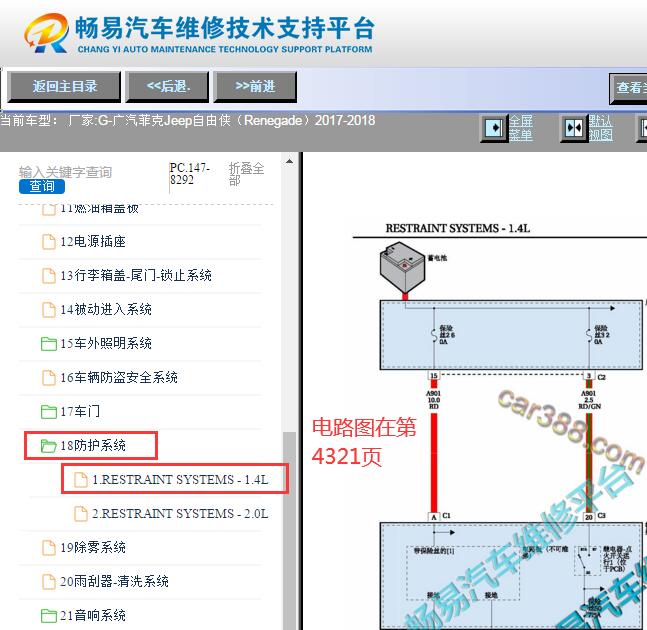This screenshot has height=630, width=647.
Task: Click page icon of 2.RESTRAINT SYSTEMS - 2.0L
Action: pyautogui.click(x=81, y=514)
